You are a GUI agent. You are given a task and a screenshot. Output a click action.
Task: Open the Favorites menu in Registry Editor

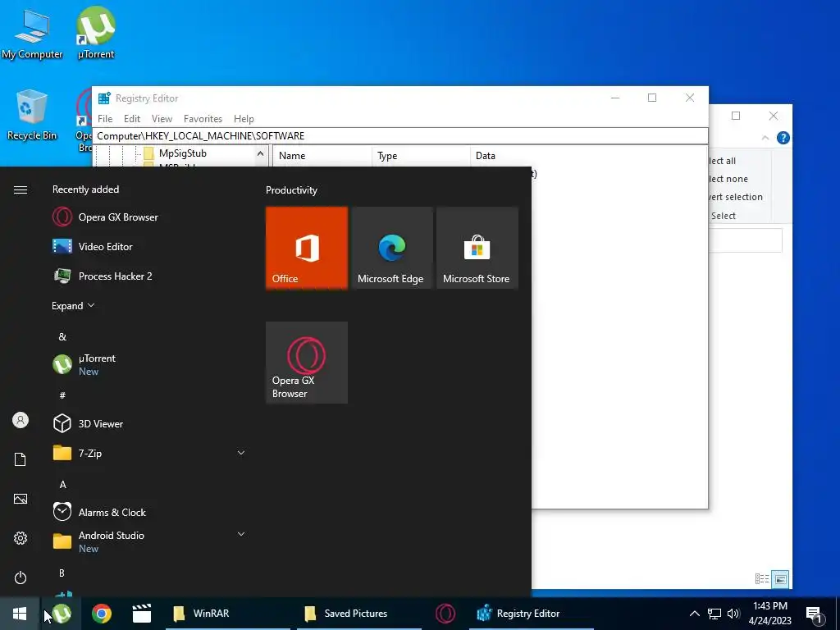tap(203, 118)
